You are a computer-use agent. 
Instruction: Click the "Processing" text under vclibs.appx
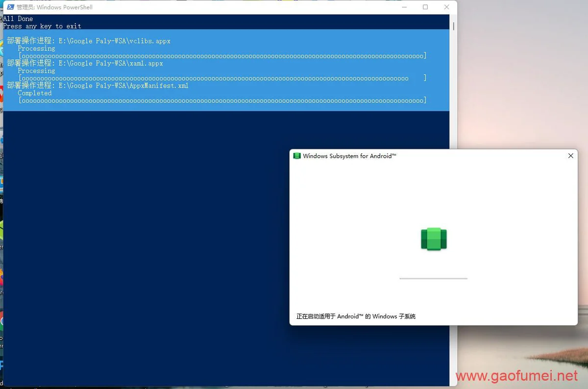[36, 49]
